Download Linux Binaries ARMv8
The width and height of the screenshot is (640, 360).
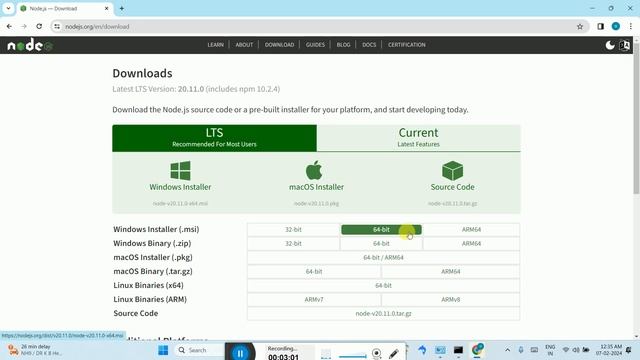click(451, 300)
